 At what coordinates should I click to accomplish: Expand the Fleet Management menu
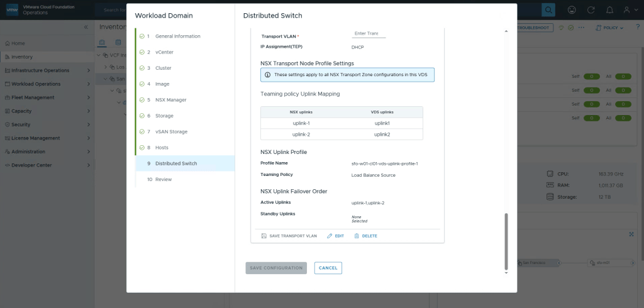point(45,97)
